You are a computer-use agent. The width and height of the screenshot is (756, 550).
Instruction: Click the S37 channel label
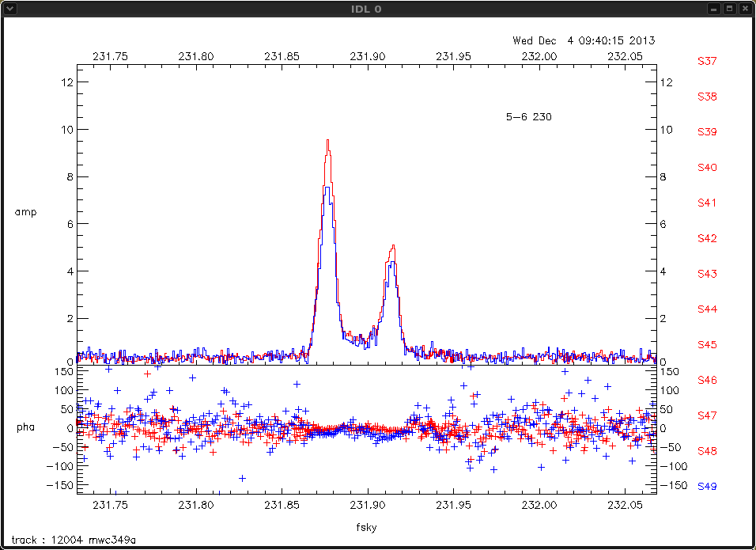(707, 61)
